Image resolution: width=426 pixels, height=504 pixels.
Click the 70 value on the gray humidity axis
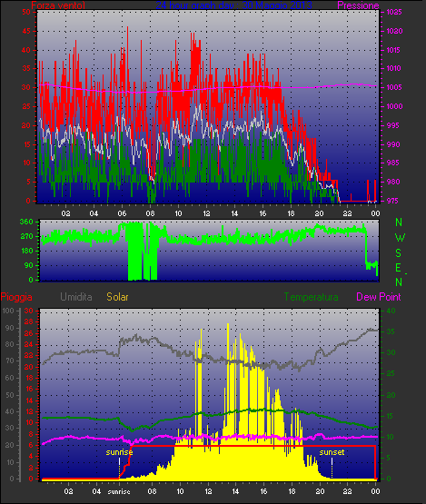click(11, 361)
